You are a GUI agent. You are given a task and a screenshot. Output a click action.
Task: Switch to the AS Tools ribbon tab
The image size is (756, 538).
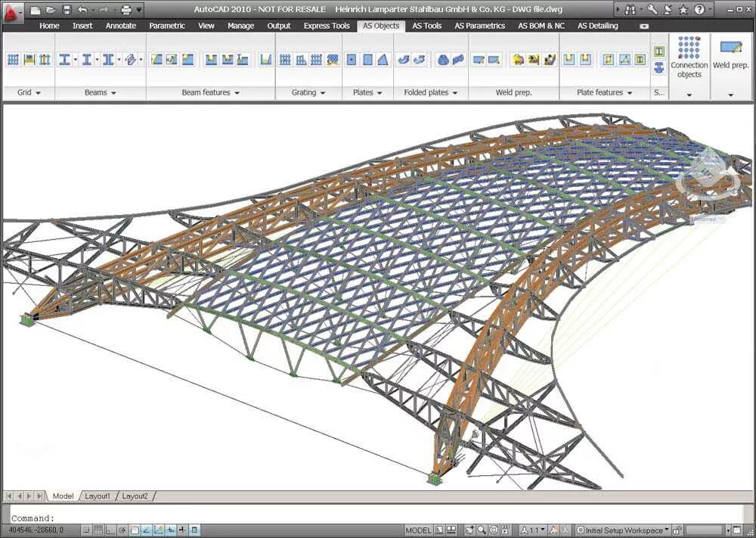[x=426, y=26]
